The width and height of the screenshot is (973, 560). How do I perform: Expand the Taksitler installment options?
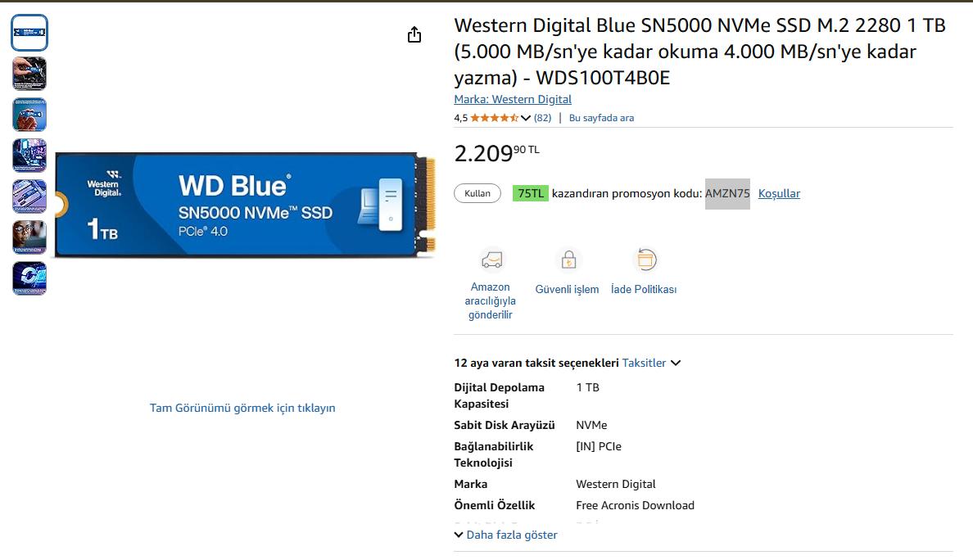pos(651,363)
